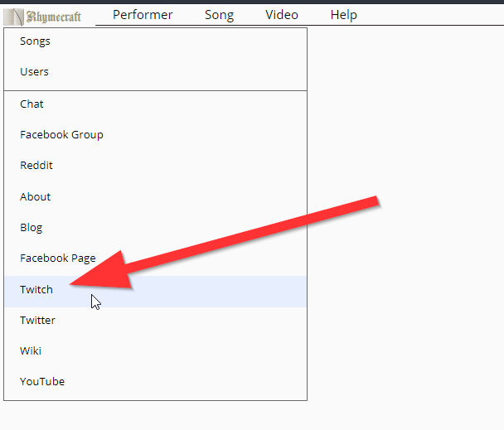Select Songs from the dropdown list
The image size is (504, 430).
point(35,41)
